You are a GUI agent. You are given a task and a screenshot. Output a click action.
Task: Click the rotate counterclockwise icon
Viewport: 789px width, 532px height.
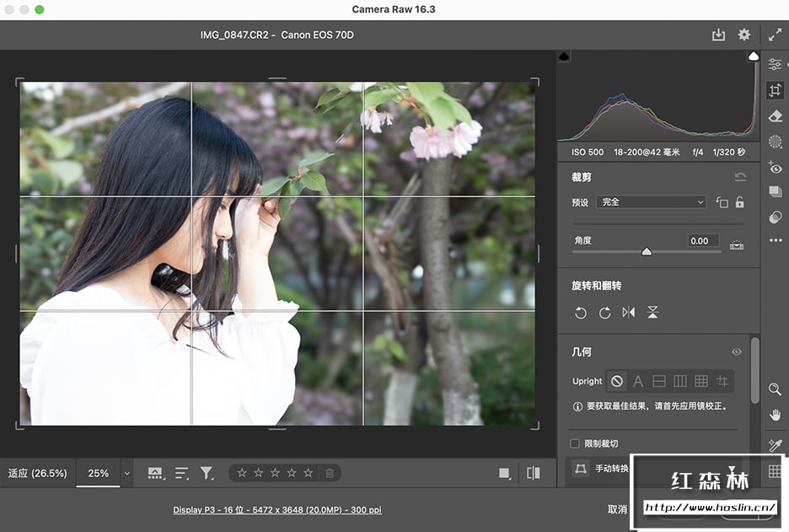pyautogui.click(x=581, y=313)
